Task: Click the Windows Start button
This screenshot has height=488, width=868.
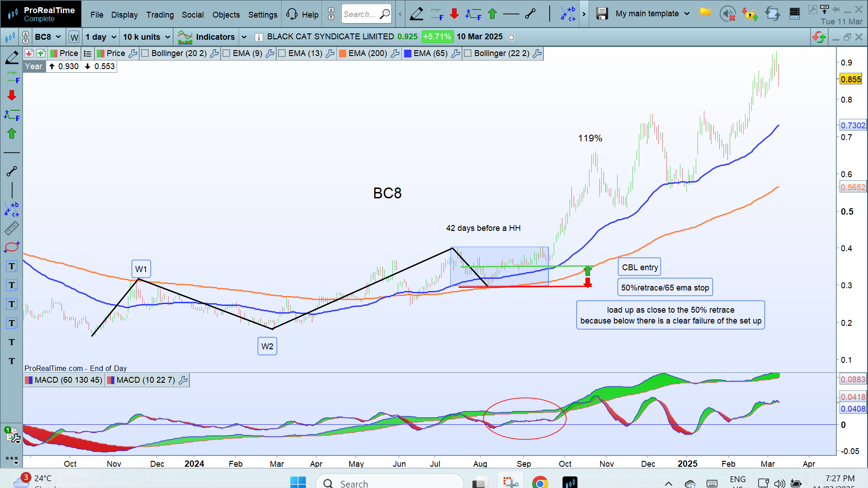Action: point(298,483)
